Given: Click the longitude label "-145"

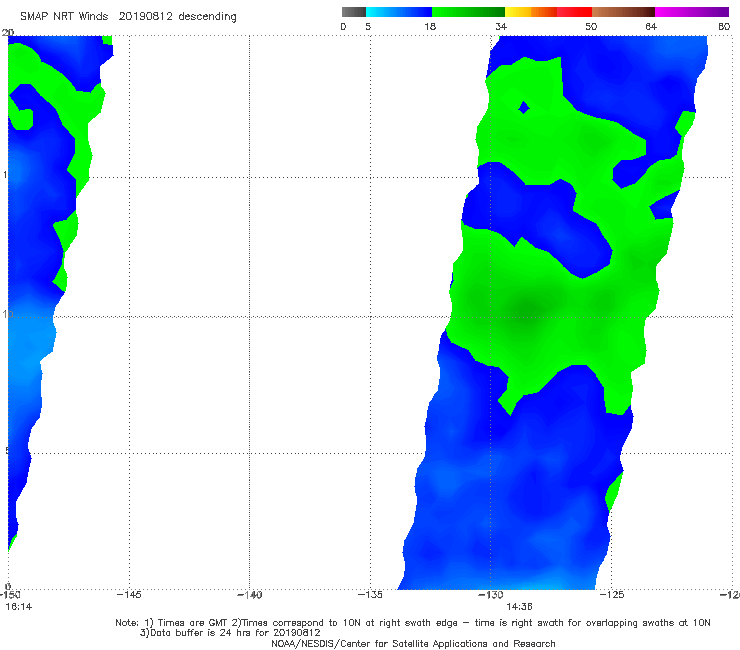Looking at the screenshot, I should 129,595.
